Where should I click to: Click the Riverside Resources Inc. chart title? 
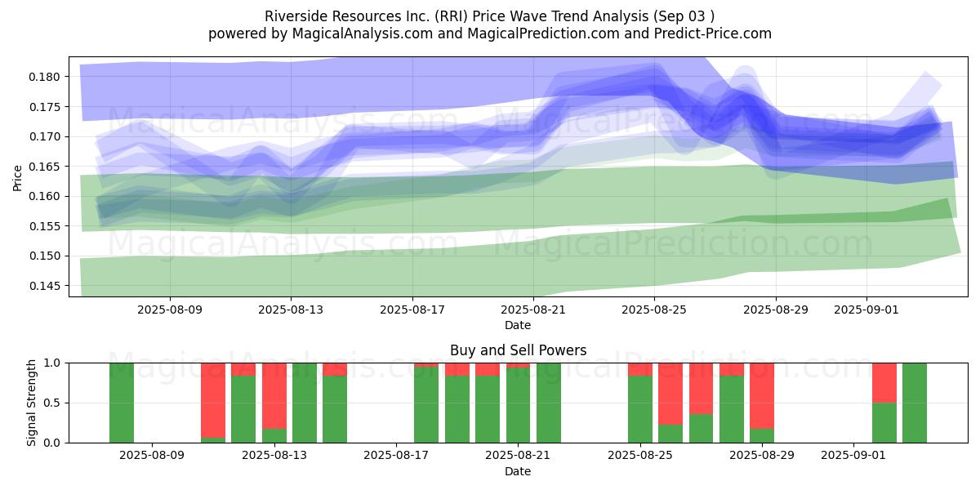point(490,16)
